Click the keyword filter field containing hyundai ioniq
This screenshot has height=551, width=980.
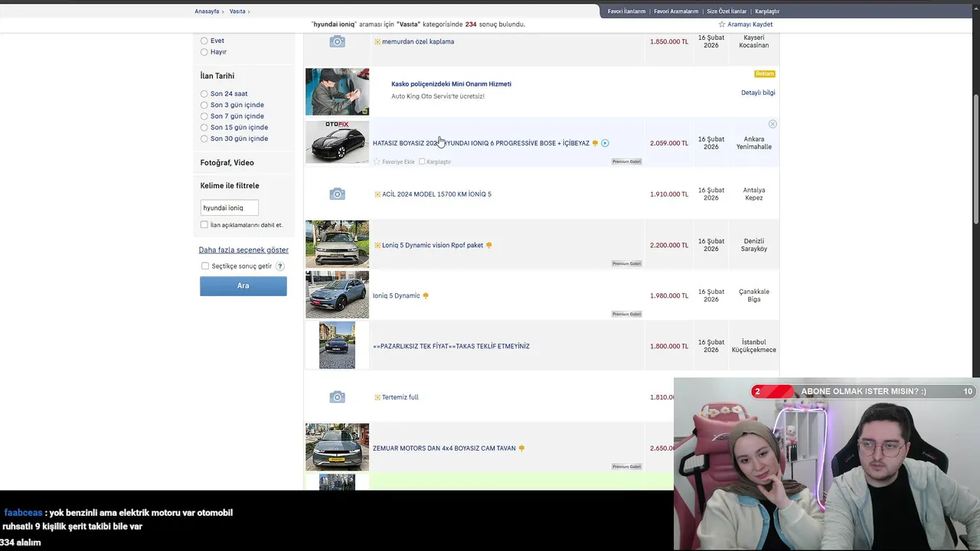(229, 207)
